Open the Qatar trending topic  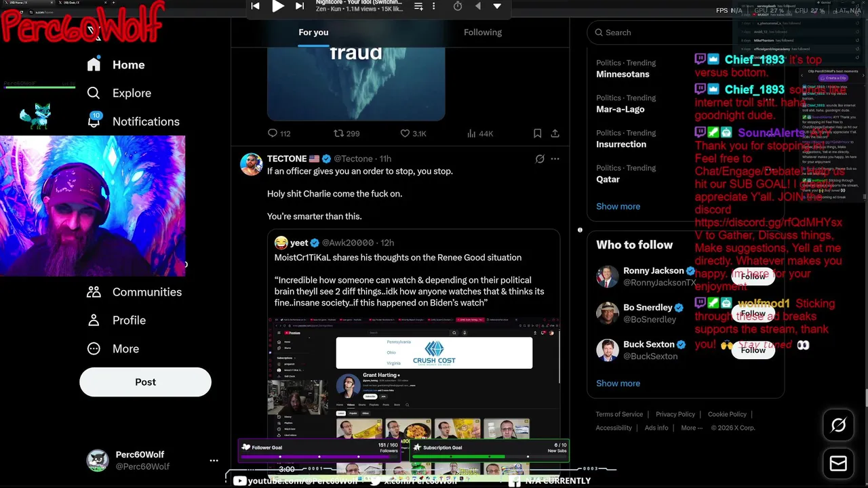[608, 180]
